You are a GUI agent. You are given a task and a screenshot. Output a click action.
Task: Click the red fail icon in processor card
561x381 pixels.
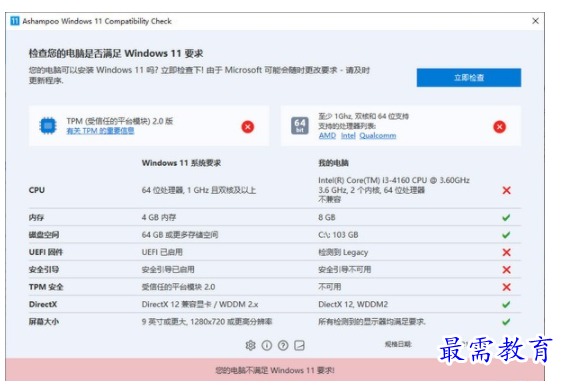click(x=500, y=127)
